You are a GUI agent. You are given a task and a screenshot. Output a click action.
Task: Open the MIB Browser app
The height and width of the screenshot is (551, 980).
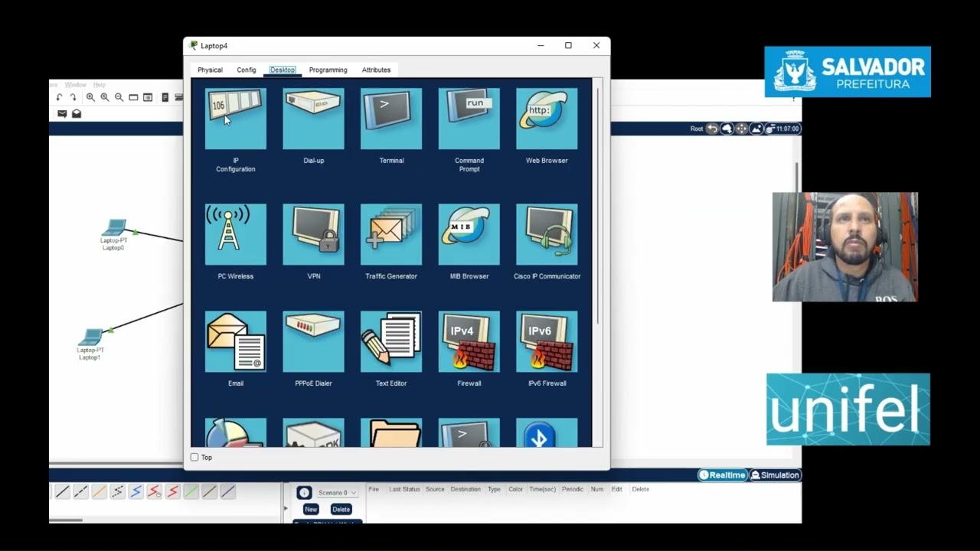pos(469,234)
